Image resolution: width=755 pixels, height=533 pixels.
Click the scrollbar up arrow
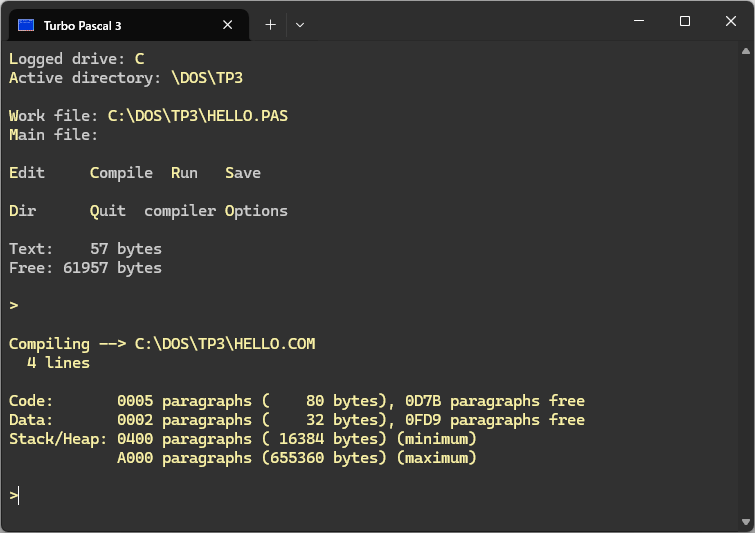tap(746, 51)
